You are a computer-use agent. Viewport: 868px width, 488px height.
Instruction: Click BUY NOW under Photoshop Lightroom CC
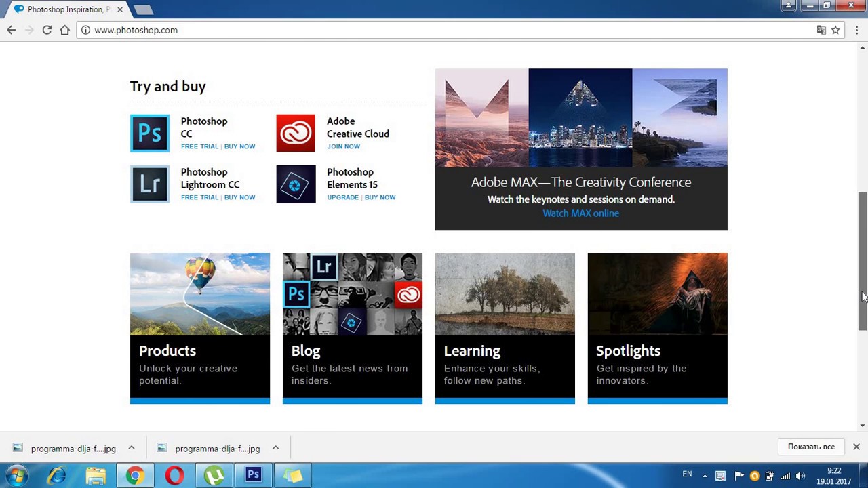[239, 197]
